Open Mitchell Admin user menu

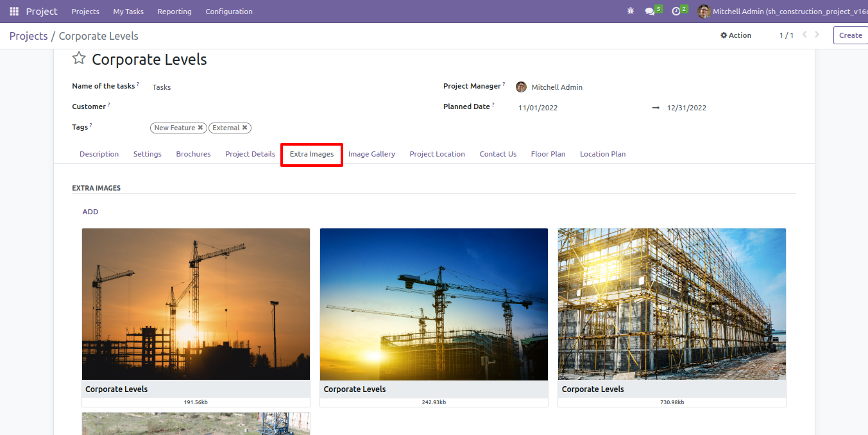[783, 12]
